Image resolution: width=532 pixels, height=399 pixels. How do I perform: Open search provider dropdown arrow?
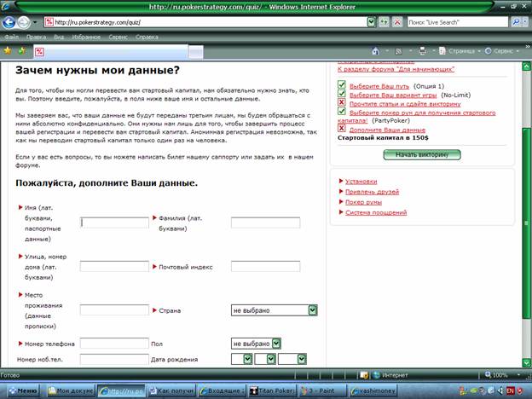coord(525,22)
